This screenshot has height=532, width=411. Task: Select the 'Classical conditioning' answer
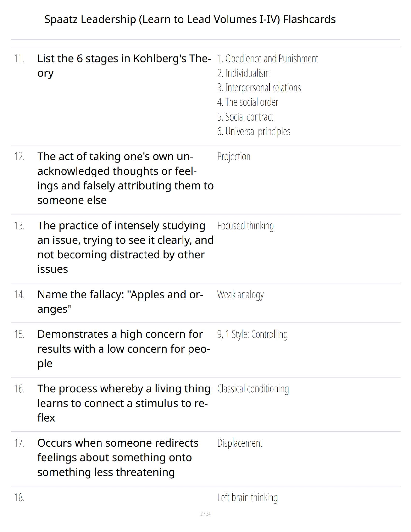coord(253,389)
